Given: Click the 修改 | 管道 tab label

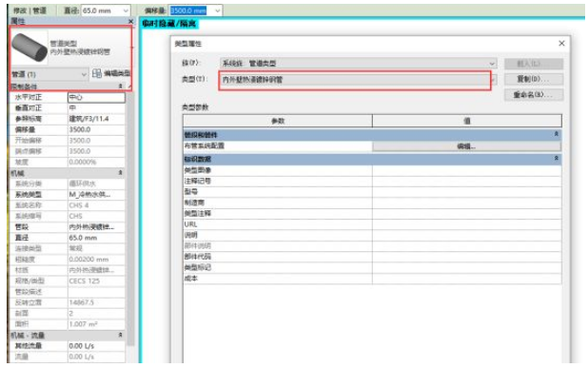Looking at the screenshot, I should (29, 10).
